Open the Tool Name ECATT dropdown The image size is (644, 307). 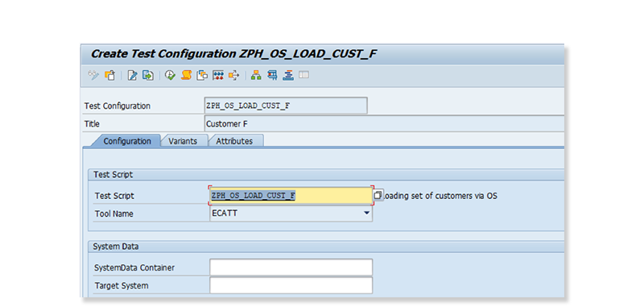pyautogui.click(x=366, y=214)
